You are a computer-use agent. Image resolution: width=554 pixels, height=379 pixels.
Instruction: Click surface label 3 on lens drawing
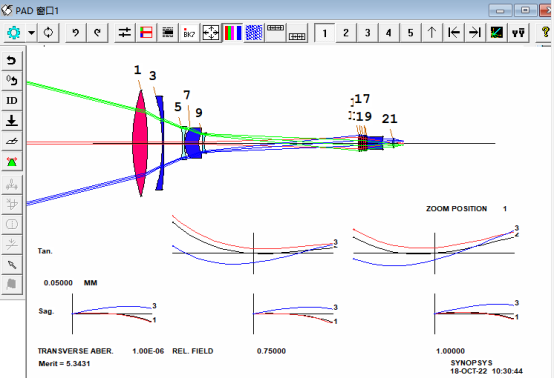(x=152, y=76)
